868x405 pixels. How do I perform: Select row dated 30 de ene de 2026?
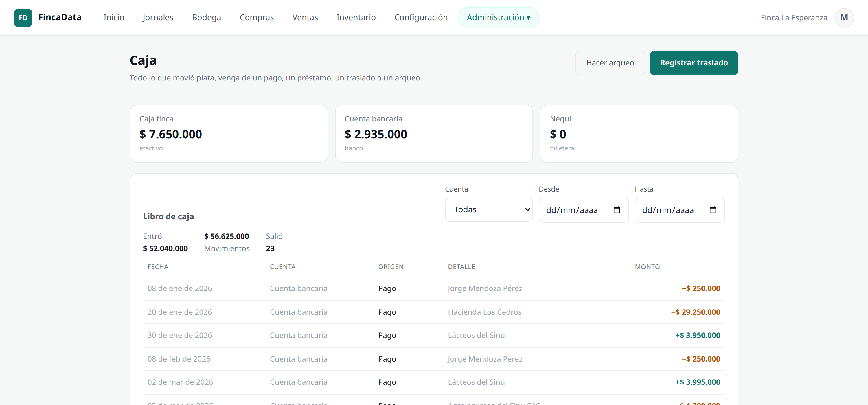(434, 335)
